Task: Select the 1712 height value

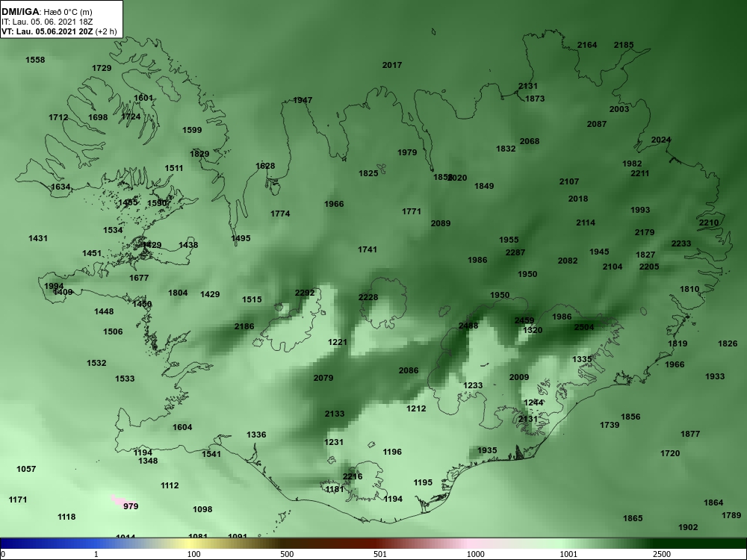Action: pos(58,118)
